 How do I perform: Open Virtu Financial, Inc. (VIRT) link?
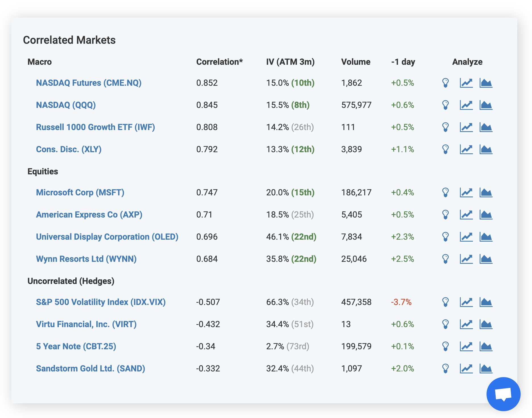86,324
